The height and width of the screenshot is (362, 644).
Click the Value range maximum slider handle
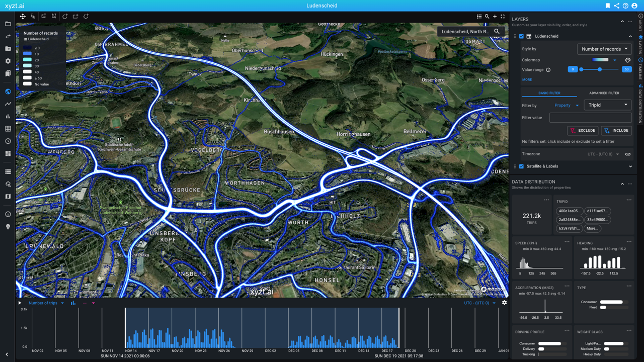pyautogui.click(x=600, y=69)
